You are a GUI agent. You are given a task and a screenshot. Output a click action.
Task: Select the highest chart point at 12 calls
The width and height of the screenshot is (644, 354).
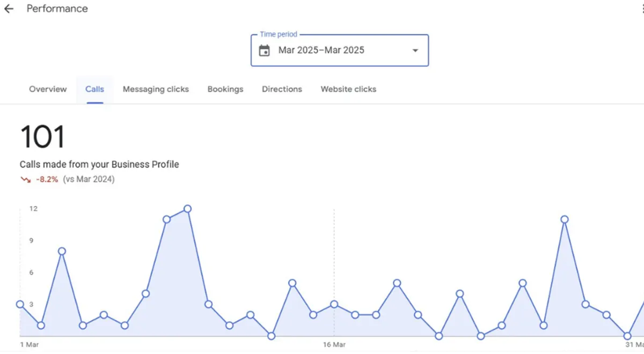[187, 209]
